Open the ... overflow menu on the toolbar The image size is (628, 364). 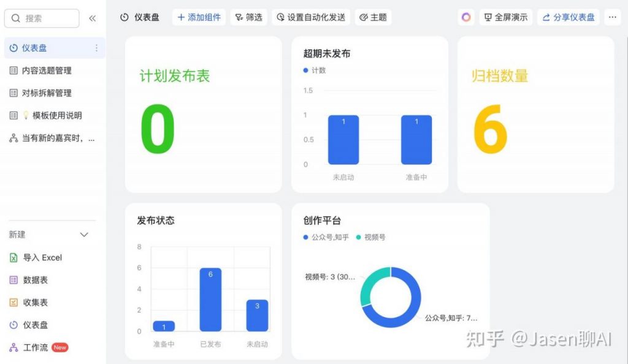(613, 17)
